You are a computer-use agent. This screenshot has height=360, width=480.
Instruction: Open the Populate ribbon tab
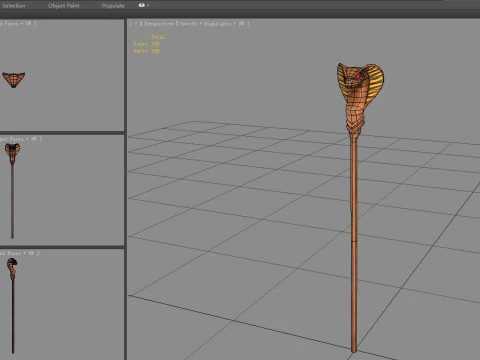click(113, 6)
